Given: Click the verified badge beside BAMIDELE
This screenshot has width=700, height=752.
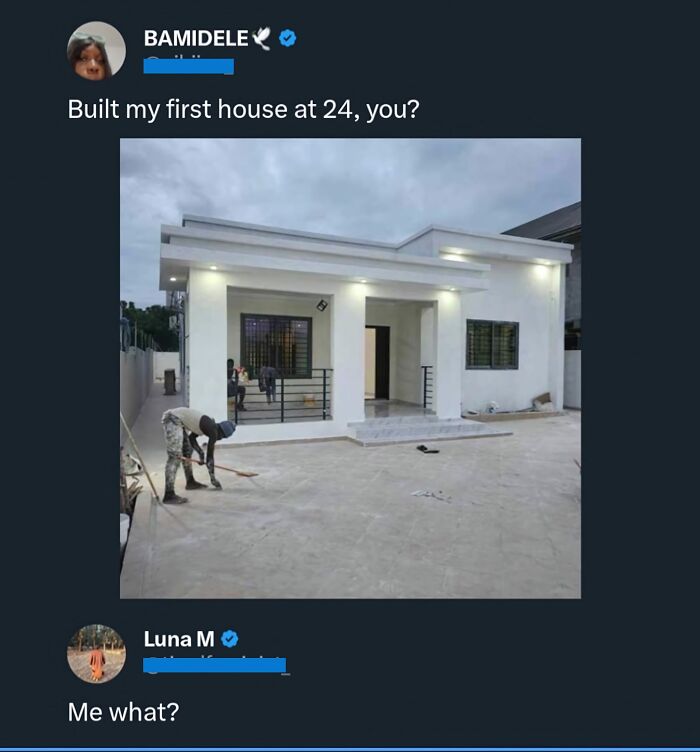Looking at the screenshot, I should coord(289,38).
